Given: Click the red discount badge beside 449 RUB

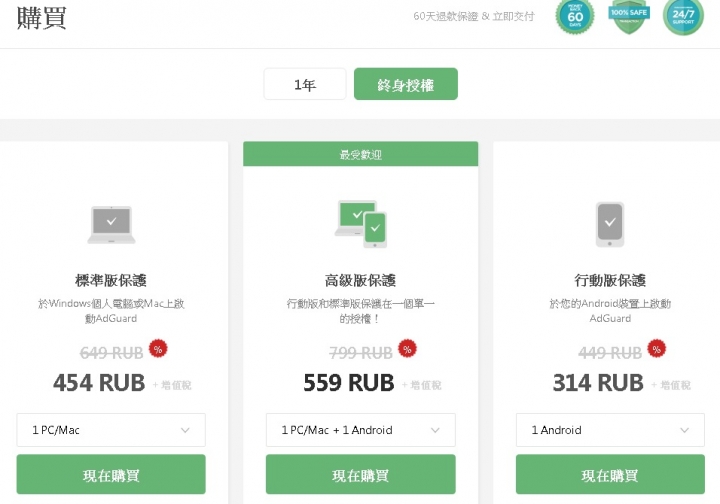Looking at the screenshot, I should point(657,349).
